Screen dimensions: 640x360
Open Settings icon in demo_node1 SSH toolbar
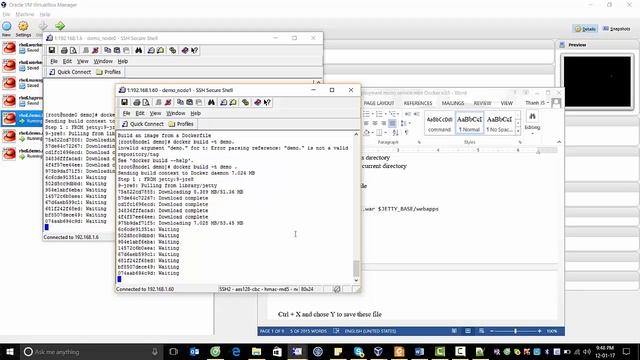245,102
